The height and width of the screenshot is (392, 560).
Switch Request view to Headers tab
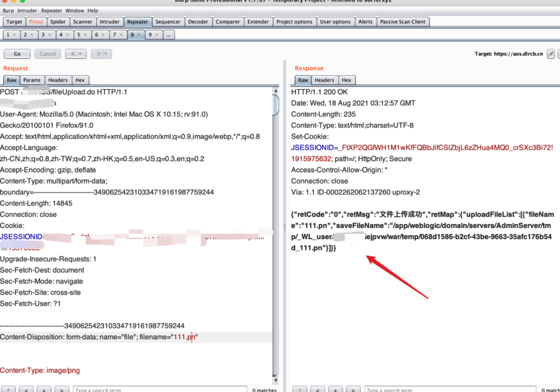pos(58,80)
